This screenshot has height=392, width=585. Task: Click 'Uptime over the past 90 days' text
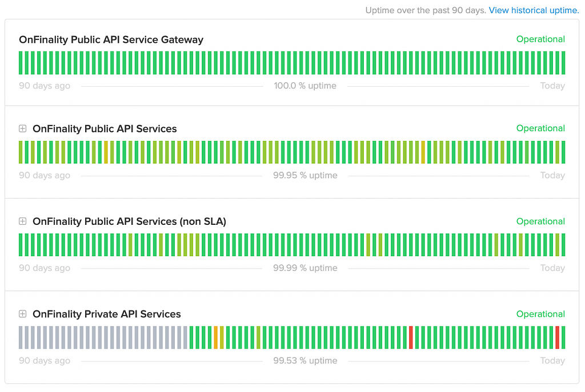coord(426,10)
